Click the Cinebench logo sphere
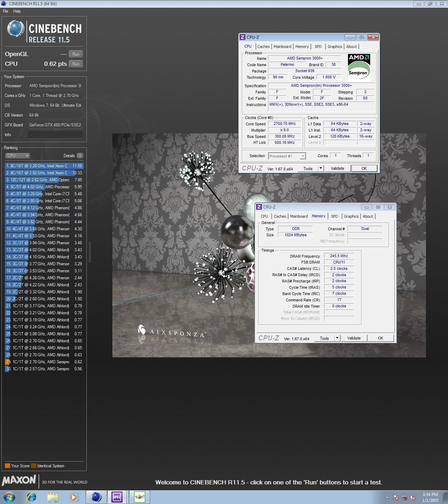 click(15, 29)
